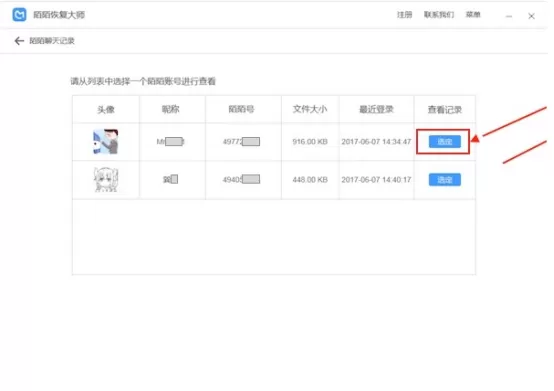Click the instruction text 请从列表中选择一个陌陌账号进行查看

point(143,82)
